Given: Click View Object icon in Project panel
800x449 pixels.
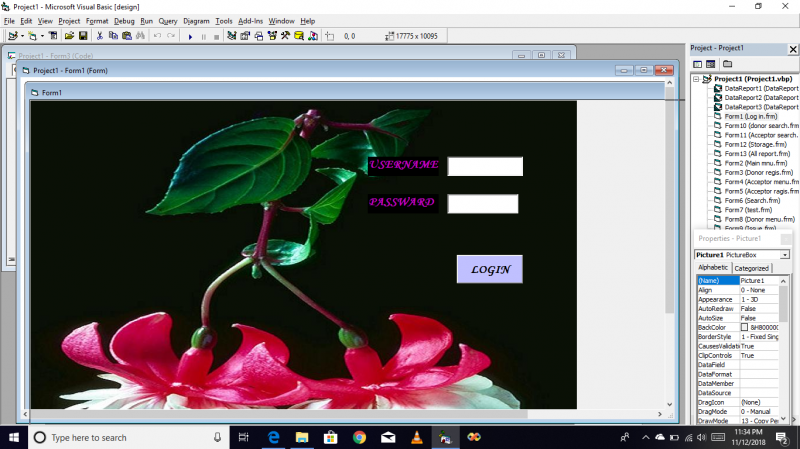Looking at the screenshot, I should (x=710, y=64).
